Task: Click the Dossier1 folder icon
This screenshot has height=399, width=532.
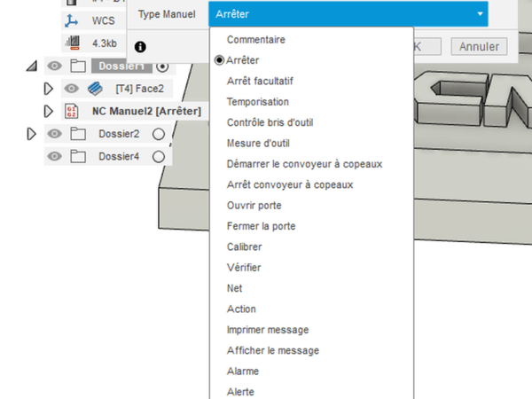Action: coord(77,66)
